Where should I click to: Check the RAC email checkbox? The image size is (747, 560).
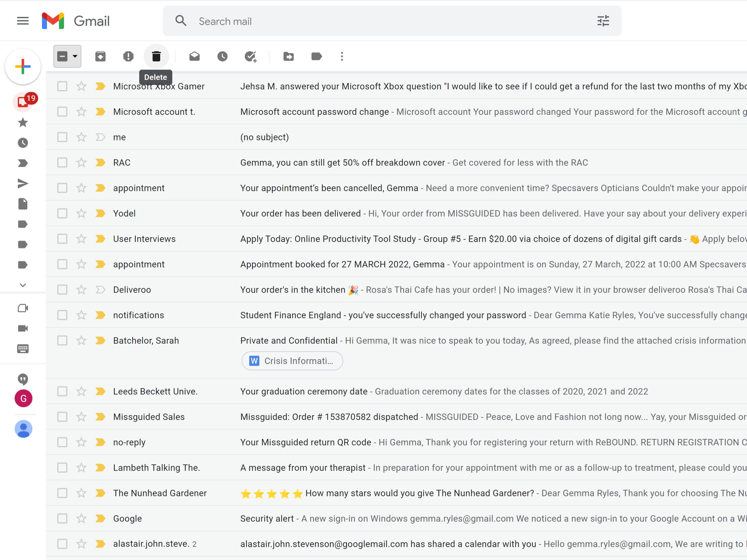click(62, 163)
